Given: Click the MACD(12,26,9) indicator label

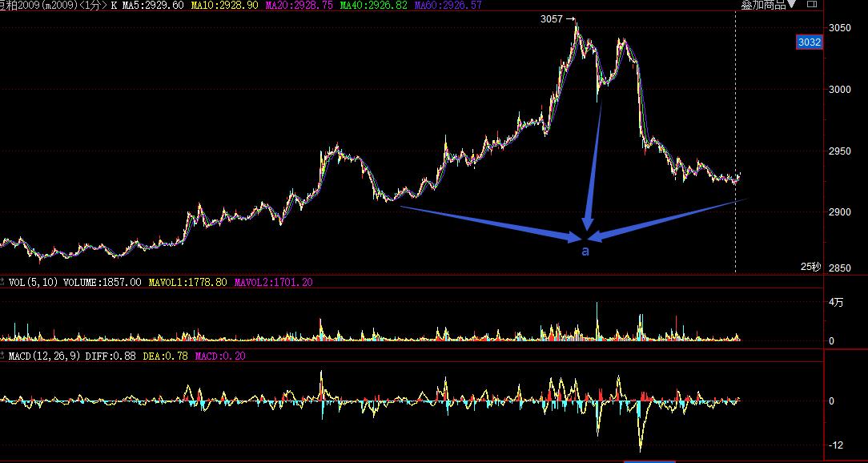Looking at the screenshot, I should coord(46,356).
